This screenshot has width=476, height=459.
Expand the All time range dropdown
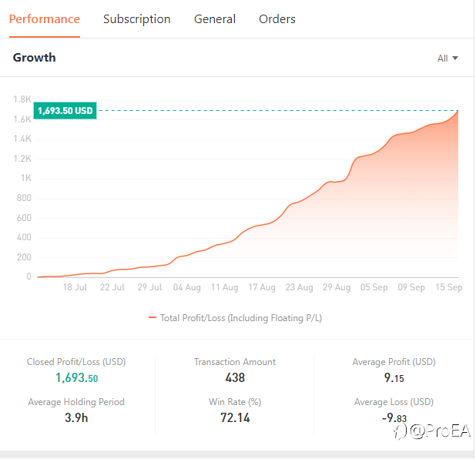447,59
